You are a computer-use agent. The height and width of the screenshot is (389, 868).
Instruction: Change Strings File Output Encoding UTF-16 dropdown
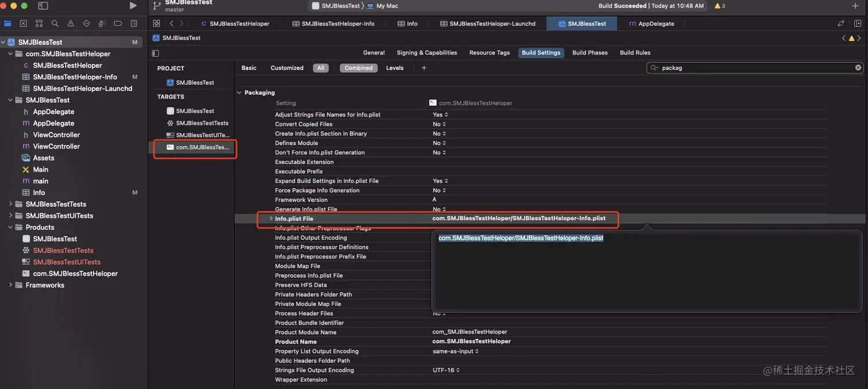447,370
